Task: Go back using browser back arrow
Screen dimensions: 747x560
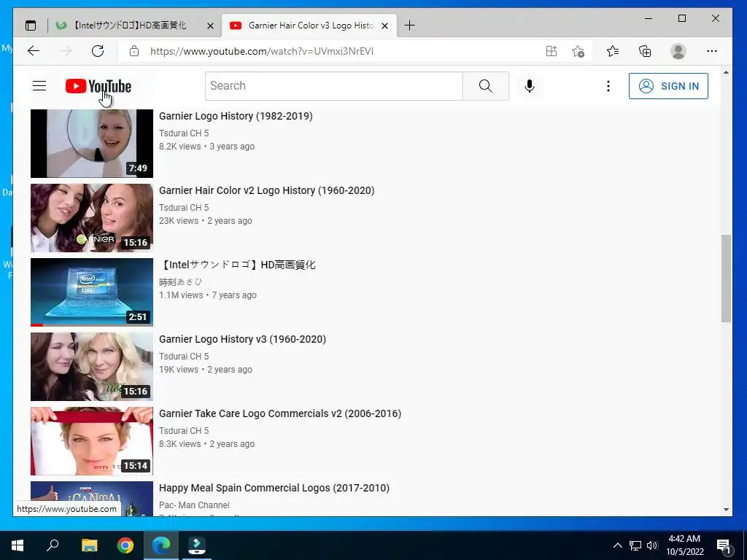Action: [34, 51]
